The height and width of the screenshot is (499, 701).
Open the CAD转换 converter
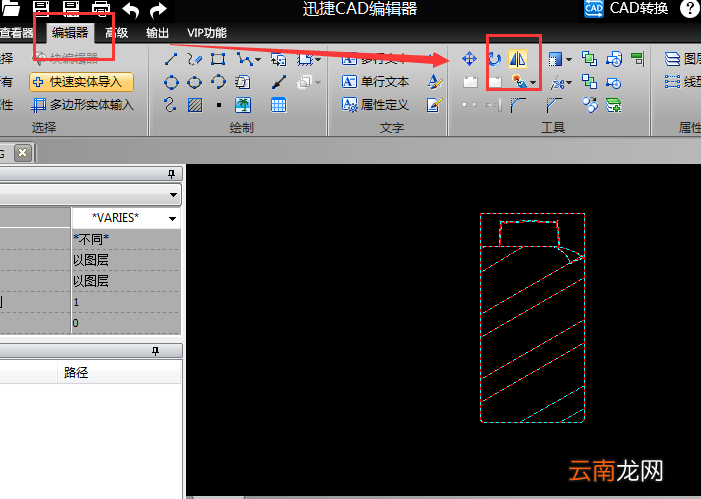(626, 8)
